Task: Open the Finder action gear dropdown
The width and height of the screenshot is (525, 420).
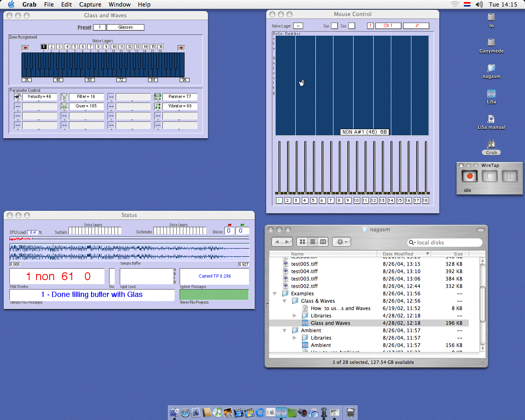Action: (x=341, y=242)
